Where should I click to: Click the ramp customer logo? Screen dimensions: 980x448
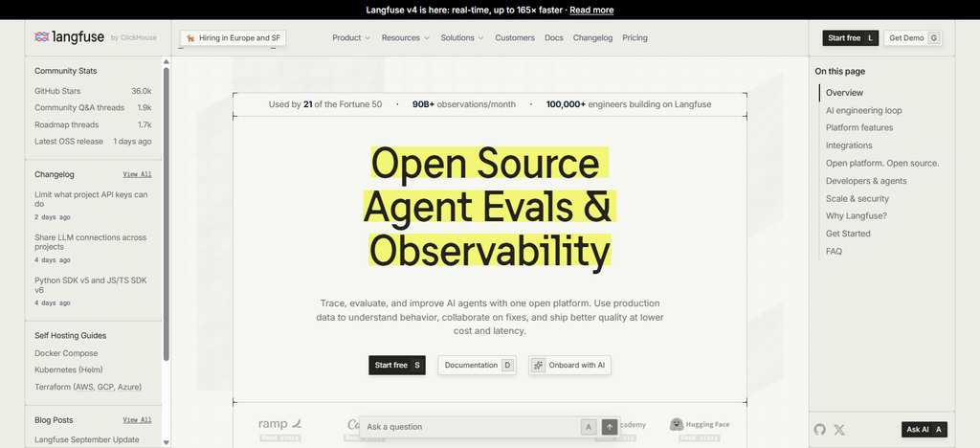[280, 424]
